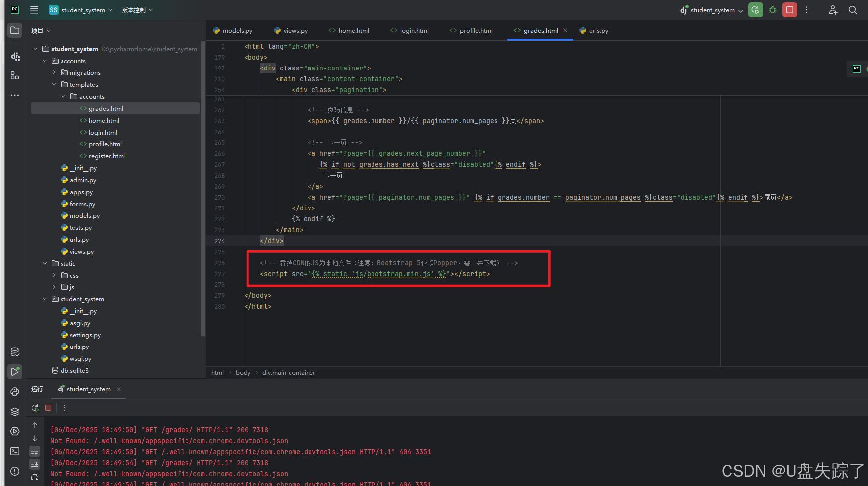Open db.sqlite3 in project tree

point(70,370)
